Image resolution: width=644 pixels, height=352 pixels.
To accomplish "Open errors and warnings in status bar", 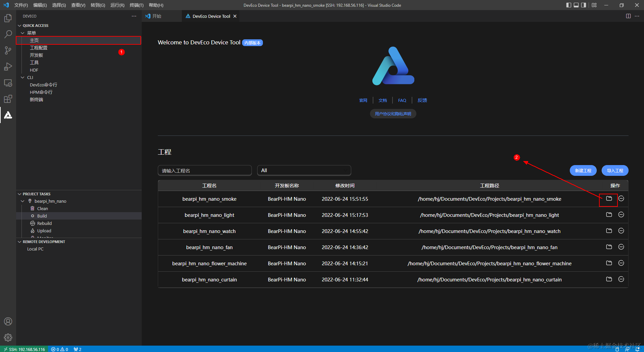I will pyautogui.click(x=60, y=349).
